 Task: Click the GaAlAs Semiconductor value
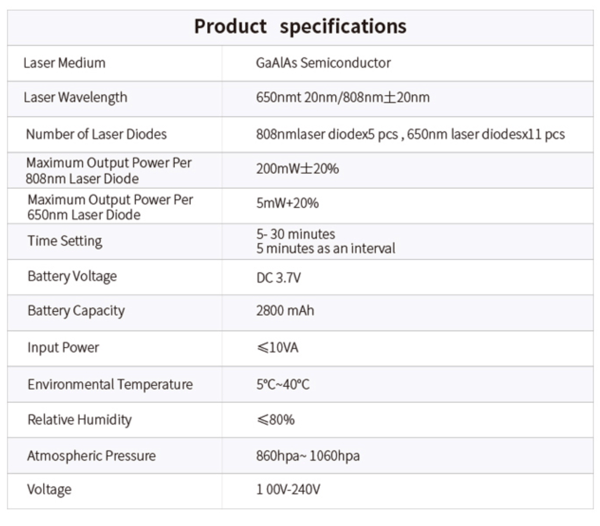click(323, 63)
